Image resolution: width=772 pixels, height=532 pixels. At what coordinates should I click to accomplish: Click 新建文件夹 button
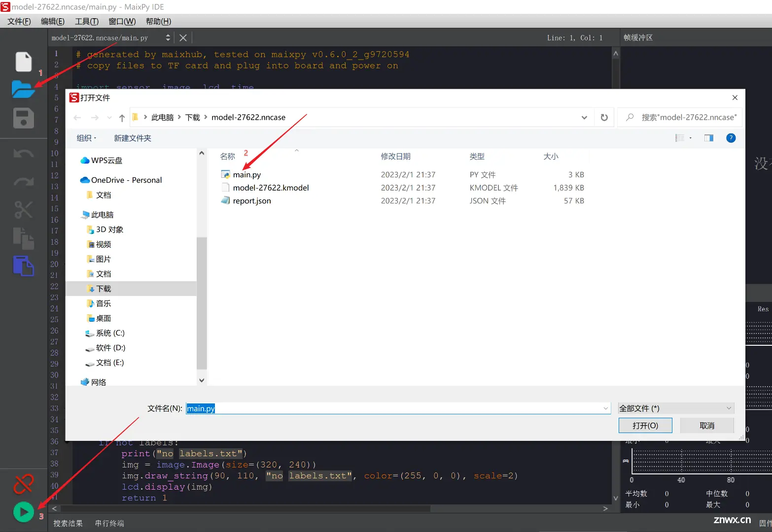tap(133, 138)
